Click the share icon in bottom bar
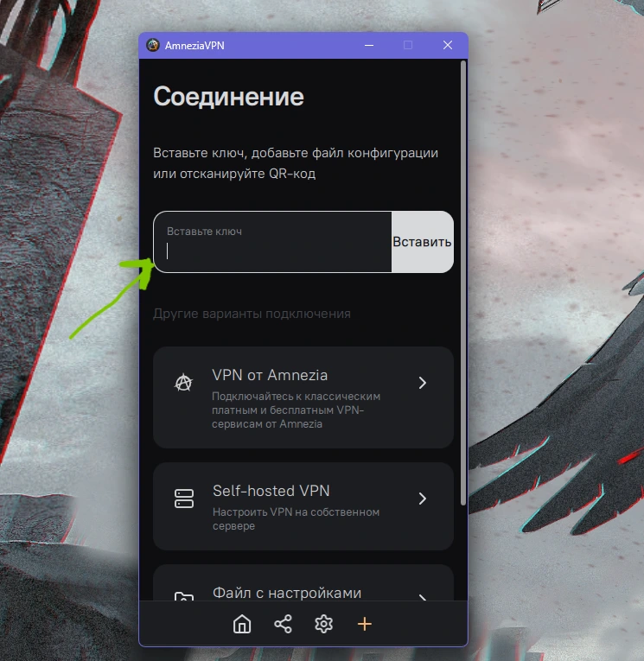This screenshot has width=644, height=661. click(x=283, y=624)
